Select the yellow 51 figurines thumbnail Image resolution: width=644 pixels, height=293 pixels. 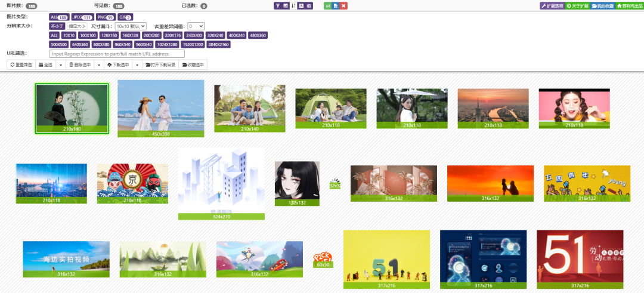[x=386, y=260]
